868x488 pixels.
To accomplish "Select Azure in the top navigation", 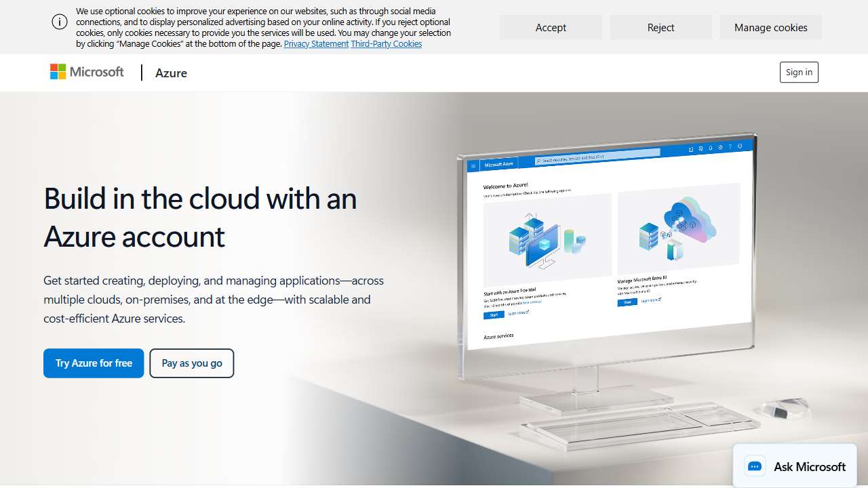I will 171,73.
